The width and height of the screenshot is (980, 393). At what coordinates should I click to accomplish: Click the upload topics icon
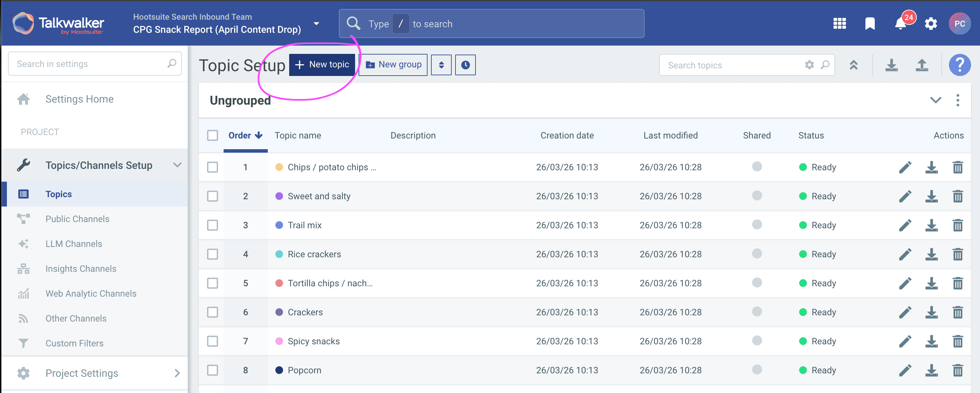coord(921,66)
